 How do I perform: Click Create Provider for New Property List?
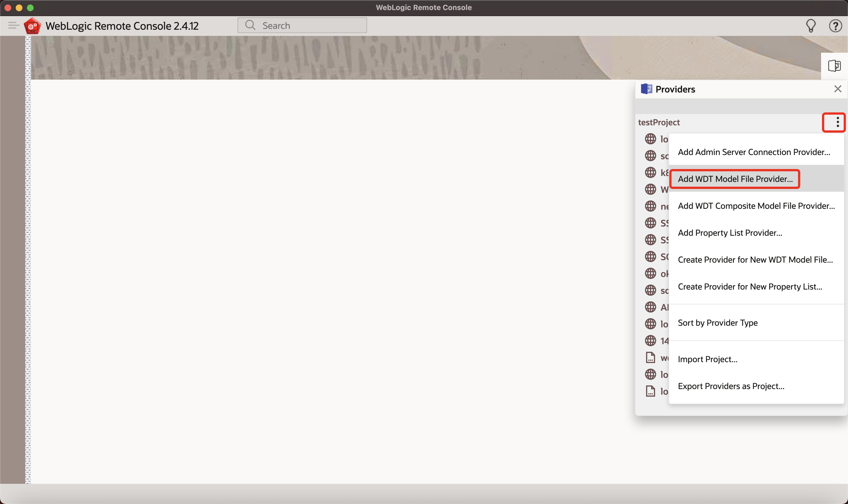(x=750, y=287)
